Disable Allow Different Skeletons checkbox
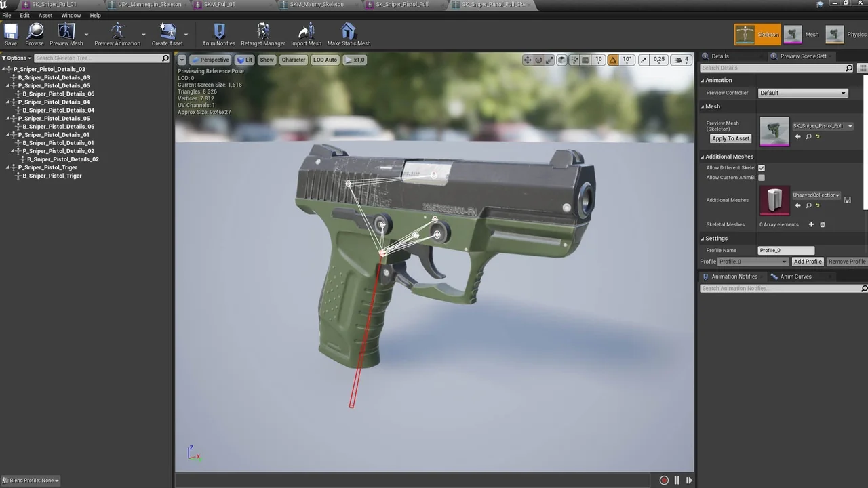Viewport: 868px width, 488px height. pyautogui.click(x=762, y=167)
